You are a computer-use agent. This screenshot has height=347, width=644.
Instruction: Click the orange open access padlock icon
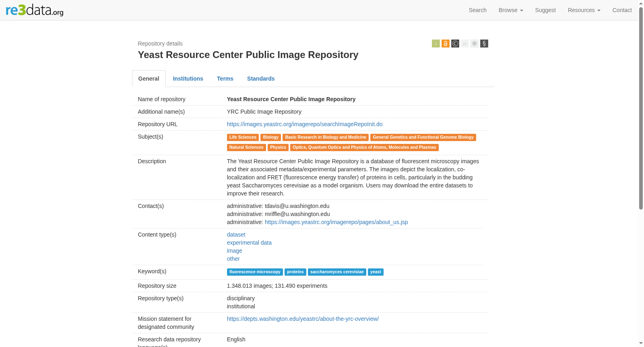445,44
